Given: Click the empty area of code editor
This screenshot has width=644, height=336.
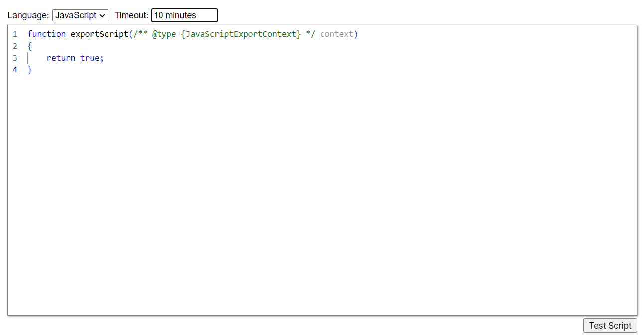Looking at the screenshot, I should [319, 199].
